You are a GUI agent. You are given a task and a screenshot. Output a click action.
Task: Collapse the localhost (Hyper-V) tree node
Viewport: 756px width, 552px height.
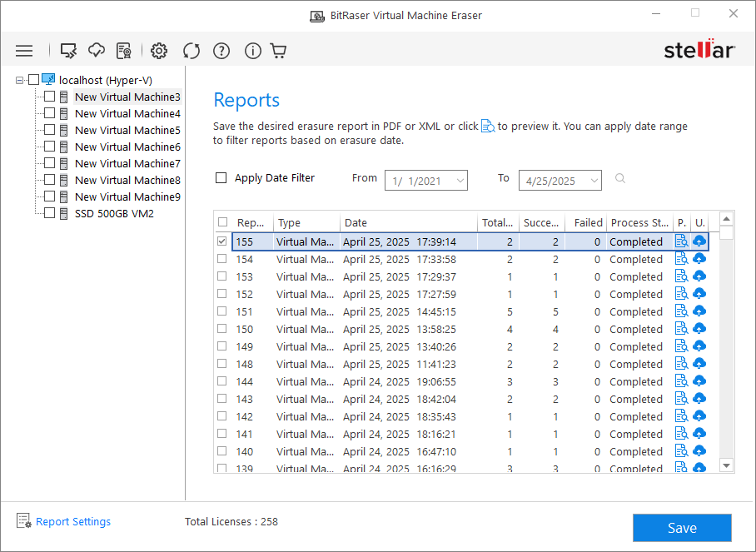[19, 80]
